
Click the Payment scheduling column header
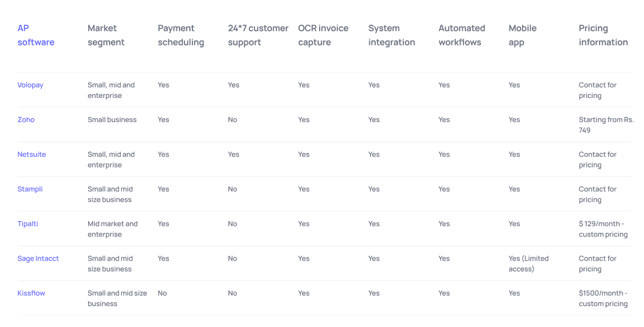click(181, 35)
